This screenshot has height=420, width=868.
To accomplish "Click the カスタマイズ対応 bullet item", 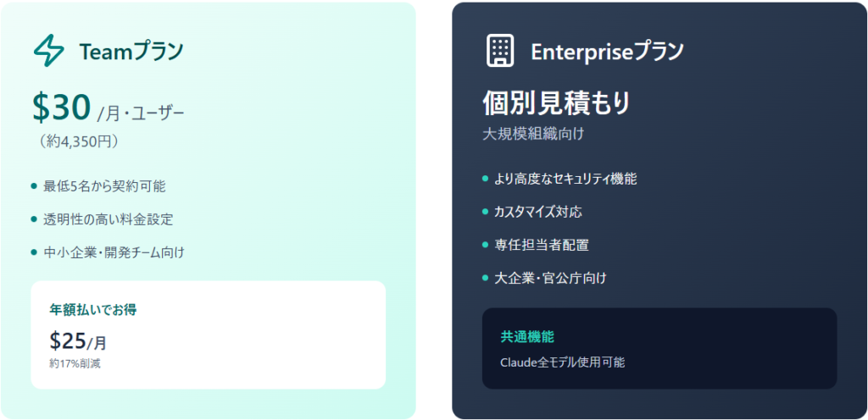I will pyautogui.click(x=538, y=212).
